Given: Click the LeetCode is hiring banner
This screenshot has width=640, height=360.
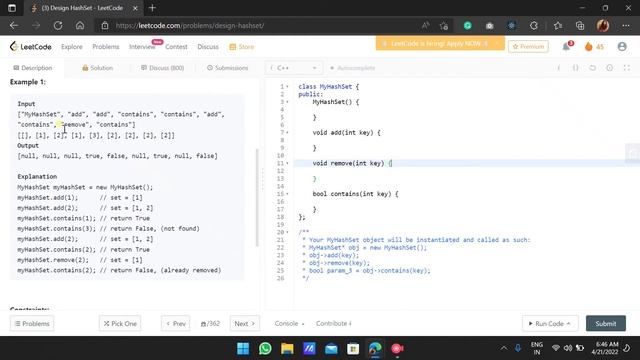Looking at the screenshot, I should [440, 43].
